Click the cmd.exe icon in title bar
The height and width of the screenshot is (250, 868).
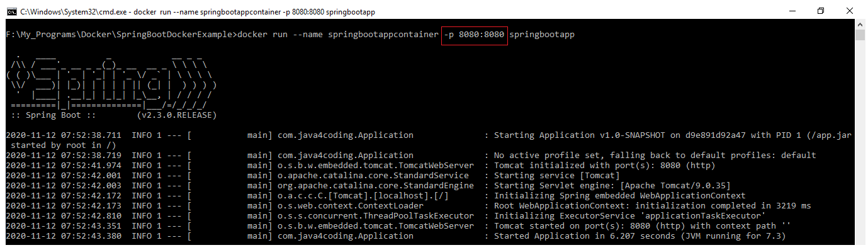coord(12,12)
